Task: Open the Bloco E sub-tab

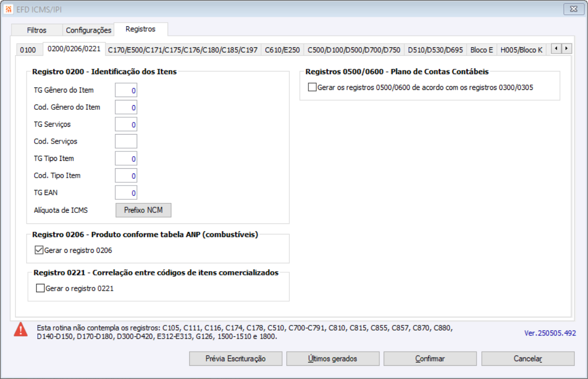Action: [481, 50]
